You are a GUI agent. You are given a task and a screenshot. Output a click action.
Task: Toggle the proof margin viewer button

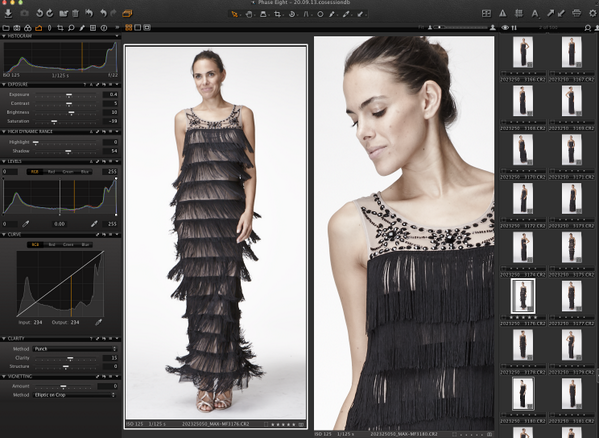click(147, 27)
